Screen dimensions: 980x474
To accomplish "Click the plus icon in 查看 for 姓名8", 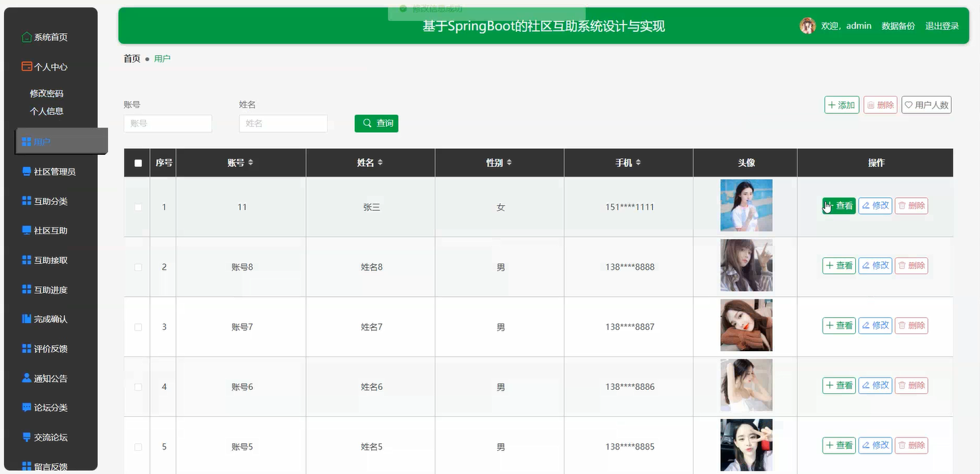I will (830, 266).
